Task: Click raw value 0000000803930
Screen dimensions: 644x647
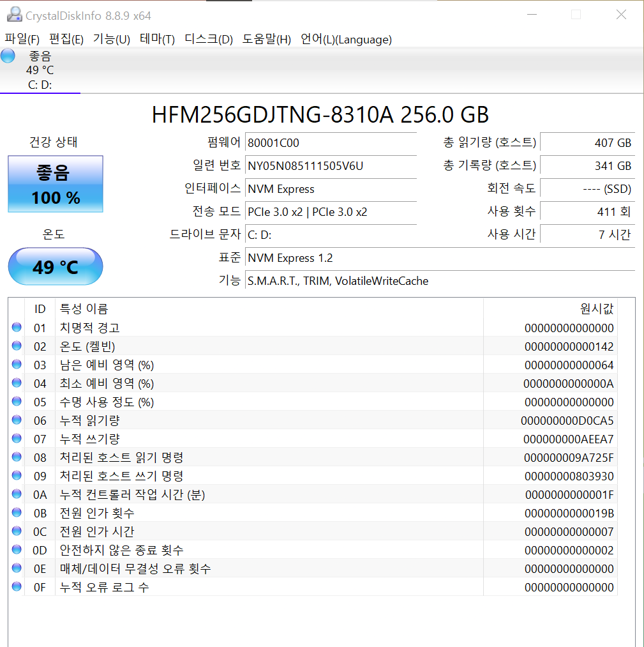Action: click(x=569, y=476)
